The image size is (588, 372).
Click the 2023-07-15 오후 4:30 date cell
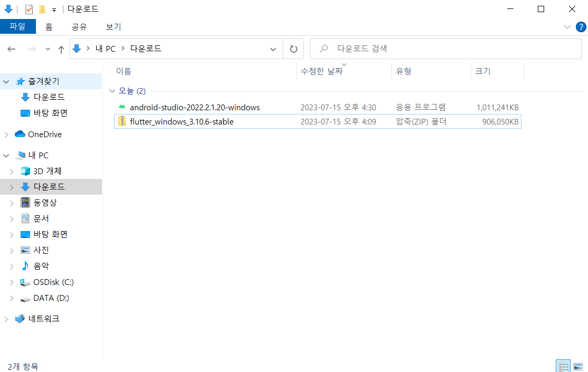tap(338, 108)
